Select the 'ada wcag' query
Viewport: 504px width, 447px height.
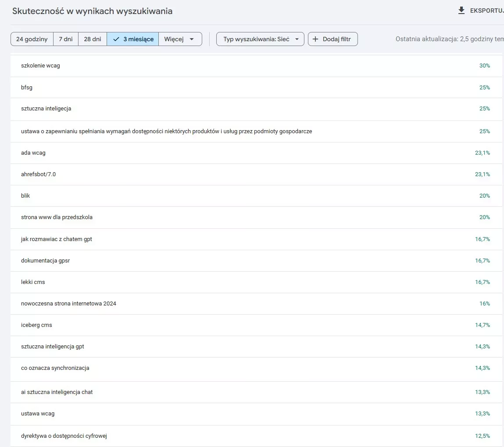[x=256, y=153]
